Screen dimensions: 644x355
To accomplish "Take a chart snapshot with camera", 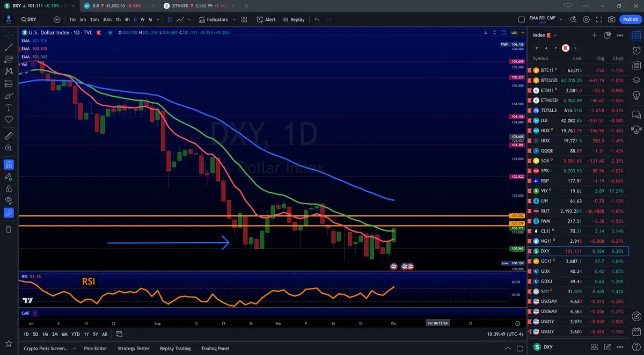I will 612,19.
